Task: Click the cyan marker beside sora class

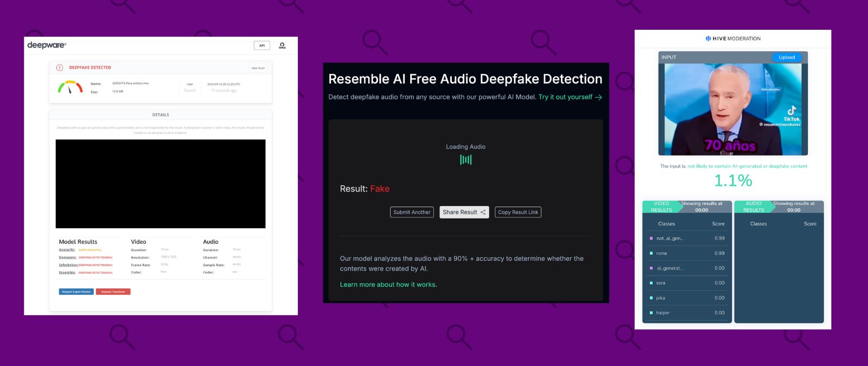Action: coord(651,283)
